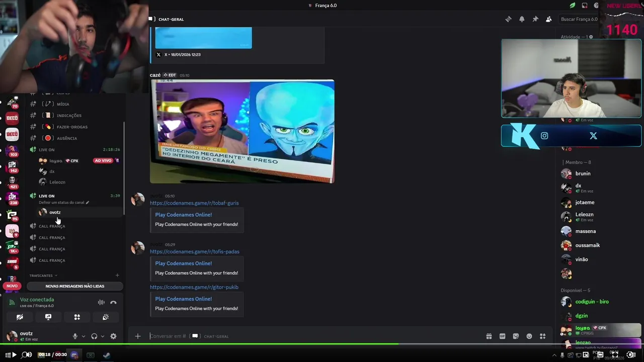Viewport: 644px width, 362px height.
Task: Click the voice connection signal icon
Action: coord(12,302)
